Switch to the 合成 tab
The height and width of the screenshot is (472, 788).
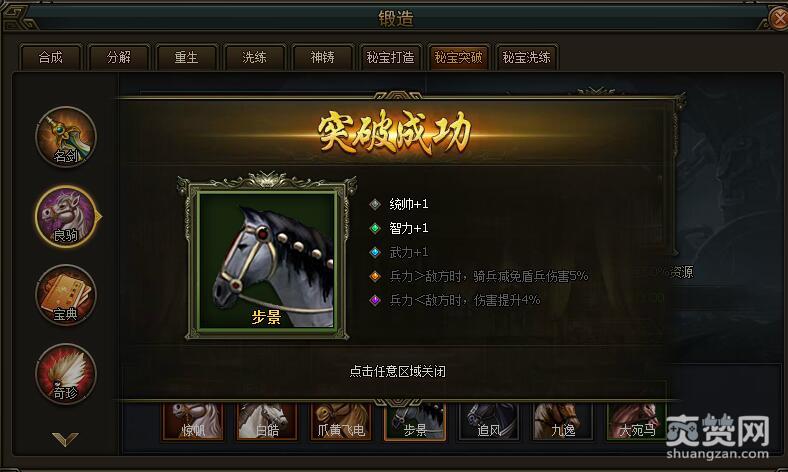click(51, 57)
